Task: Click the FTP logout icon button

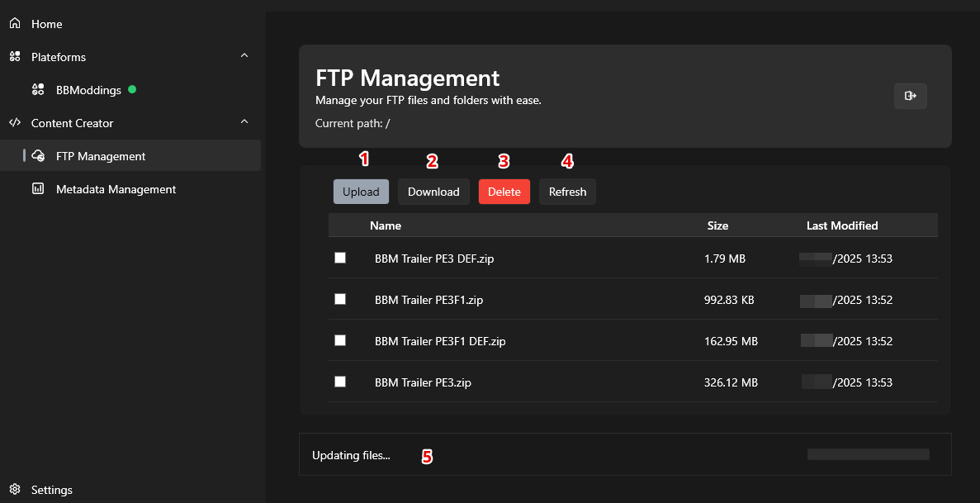Action: pos(910,97)
